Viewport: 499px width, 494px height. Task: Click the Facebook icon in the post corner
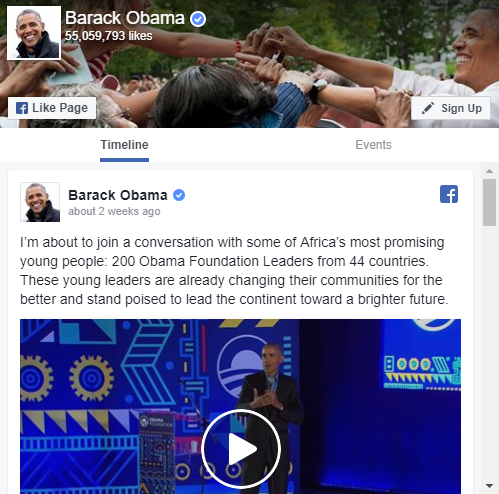[449, 194]
